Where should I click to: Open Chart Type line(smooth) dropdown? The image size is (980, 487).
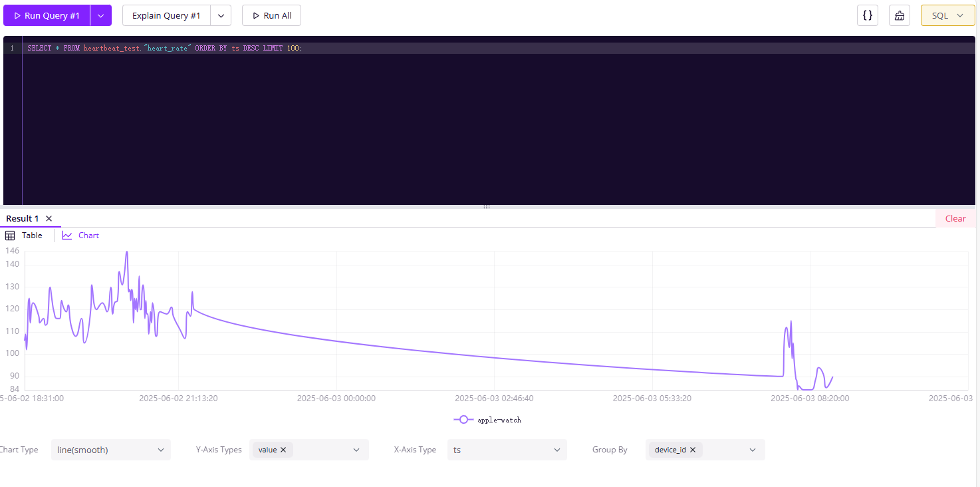(x=111, y=450)
